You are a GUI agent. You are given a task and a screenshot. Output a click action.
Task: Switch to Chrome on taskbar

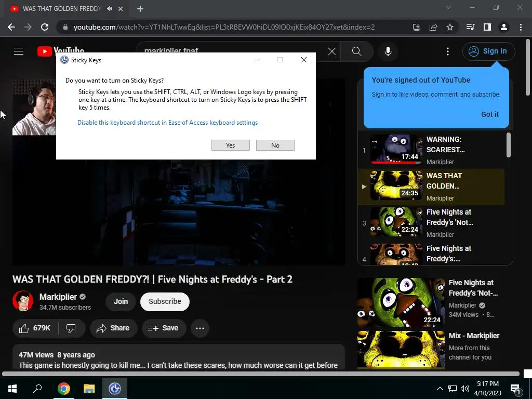(63, 389)
